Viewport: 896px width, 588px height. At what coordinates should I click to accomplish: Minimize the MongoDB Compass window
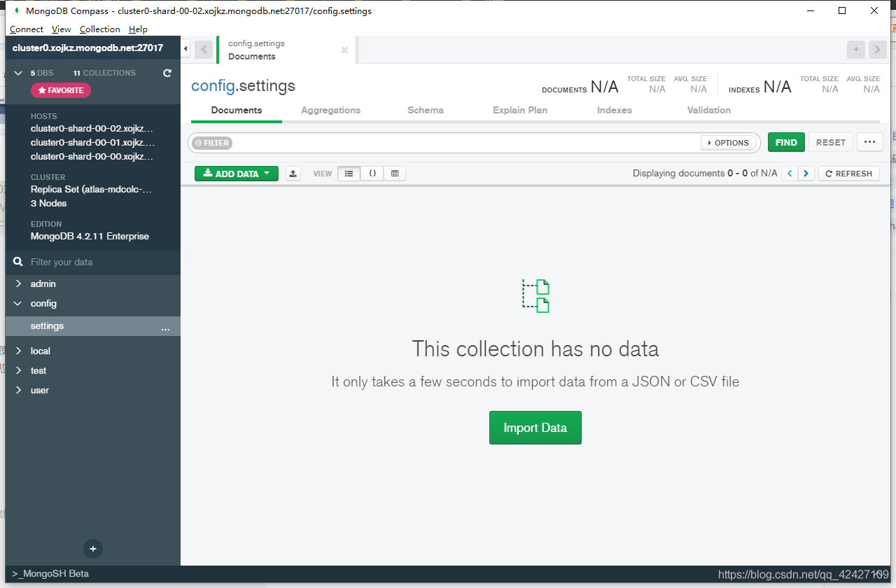tap(811, 10)
